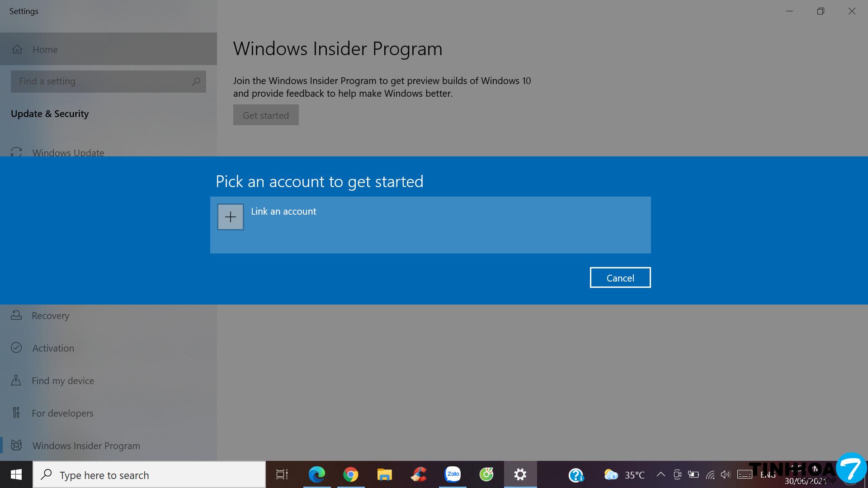Open Task View from the taskbar
The height and width of the screenshot is (488, 868).
[282, 474]
